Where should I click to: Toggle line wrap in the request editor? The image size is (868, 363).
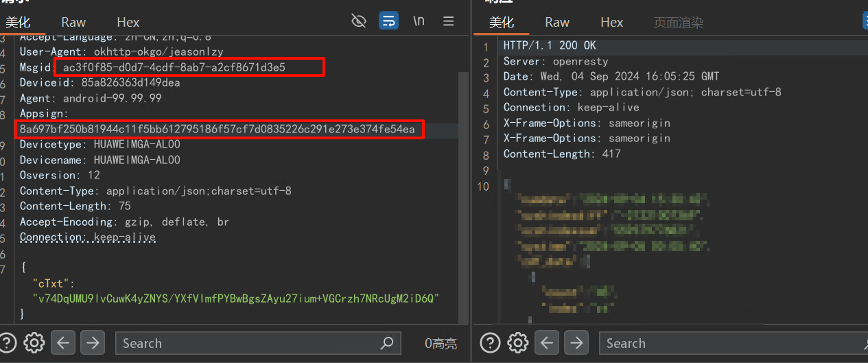click(388, 21)
